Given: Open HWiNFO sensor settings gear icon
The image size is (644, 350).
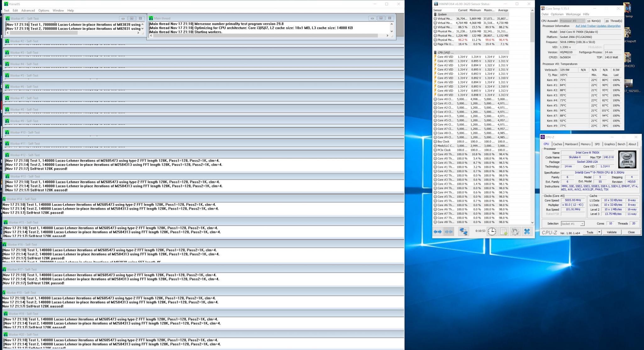Looking at the screenshot, I should (x=515, y=232).
